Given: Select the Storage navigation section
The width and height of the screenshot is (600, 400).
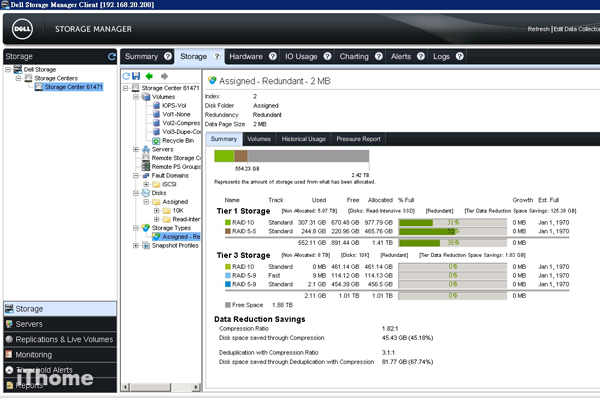Looking at the screenshot, I should pyautogui.click(x=60, y=309).
